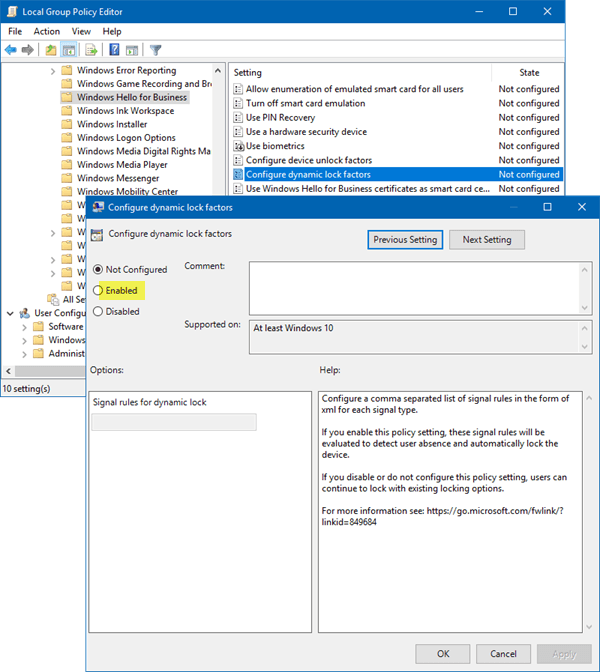
Task: Click the Windows Logon Options folder icon
Action: [x=66, y=138]
